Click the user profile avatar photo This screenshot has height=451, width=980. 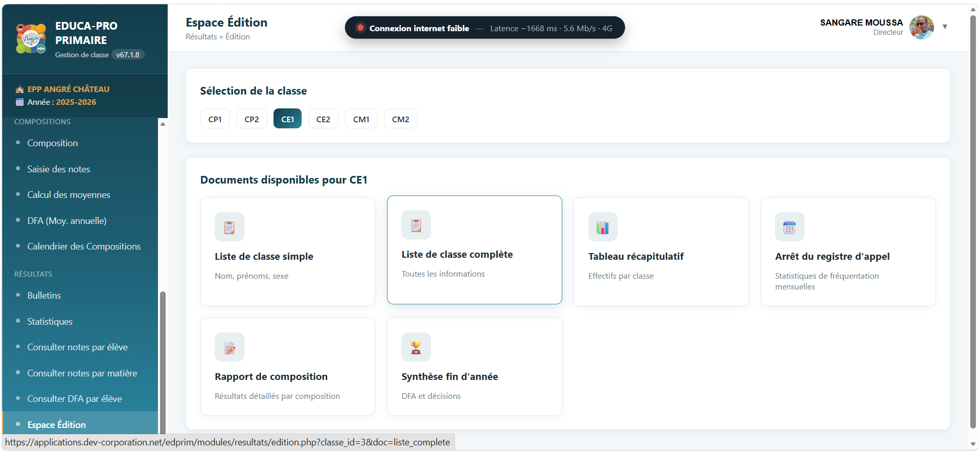tap(922, 27)
